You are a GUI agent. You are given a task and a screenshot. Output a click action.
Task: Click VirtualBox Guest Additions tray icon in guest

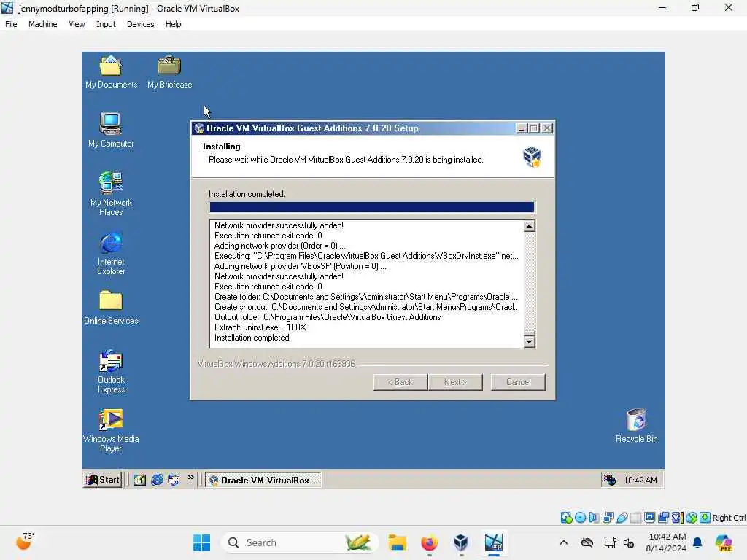click(x=610, y=480)
